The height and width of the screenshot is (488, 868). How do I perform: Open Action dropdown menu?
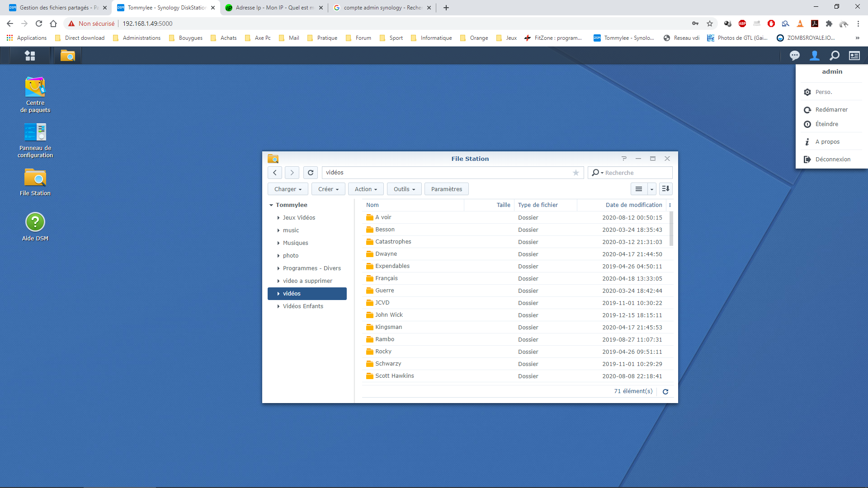click(366, 189)
